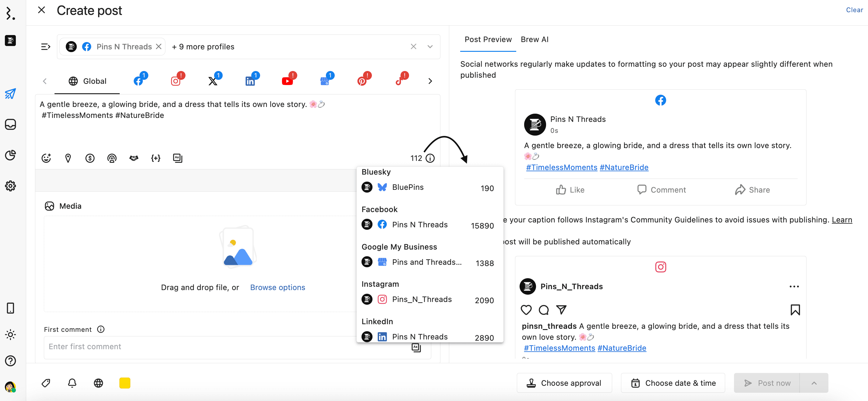The height and width of the screenshot is (401, 868).
Task: Select the LinkedIn network tab
Action: (x=250, y=81)
